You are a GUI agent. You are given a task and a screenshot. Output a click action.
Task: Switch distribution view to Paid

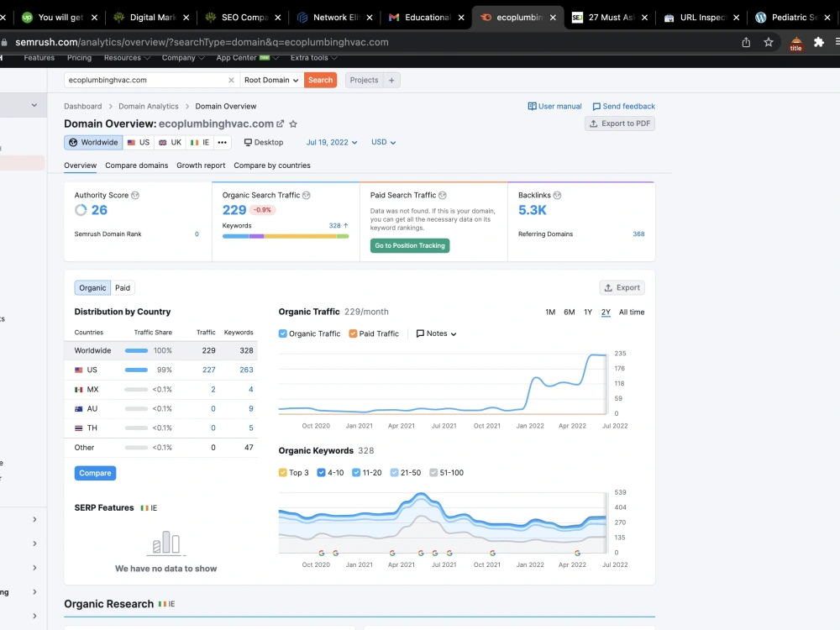[123, 287]
